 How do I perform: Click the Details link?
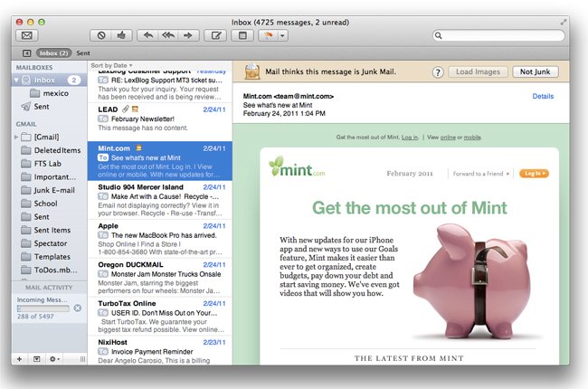543,96
